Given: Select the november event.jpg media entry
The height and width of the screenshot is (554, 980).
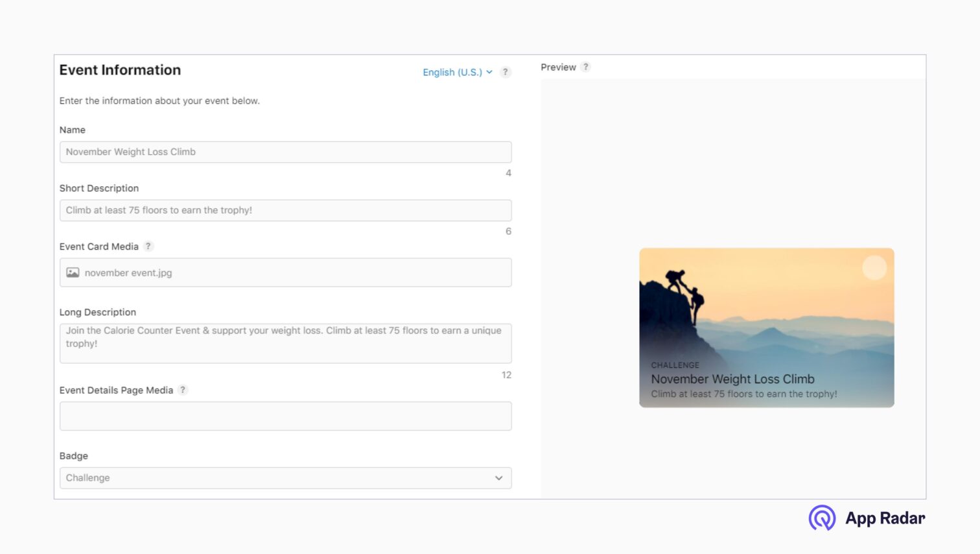Looking at the screenshot, I should [x=130, y=272].
